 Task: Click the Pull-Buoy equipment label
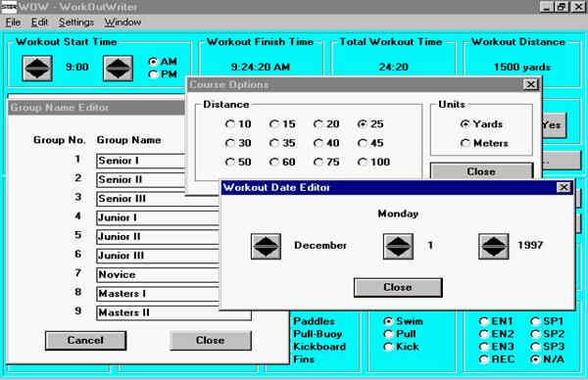pyautogui.click(x=318, y=334)
